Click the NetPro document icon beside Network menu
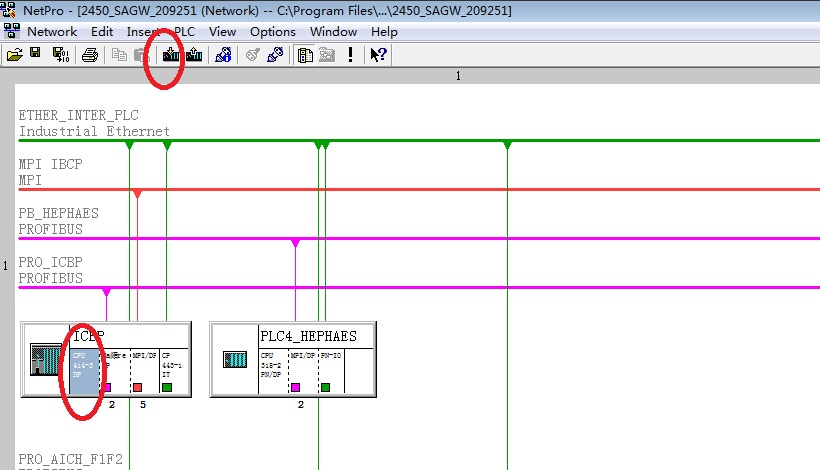Viewport: 820px width, 470px height. pos(12,31)
